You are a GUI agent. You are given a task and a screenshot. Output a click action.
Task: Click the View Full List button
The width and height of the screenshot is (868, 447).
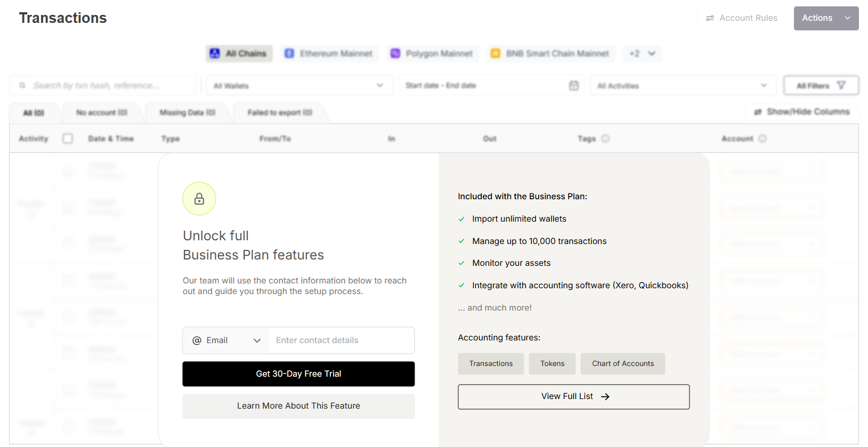point(573,396)
